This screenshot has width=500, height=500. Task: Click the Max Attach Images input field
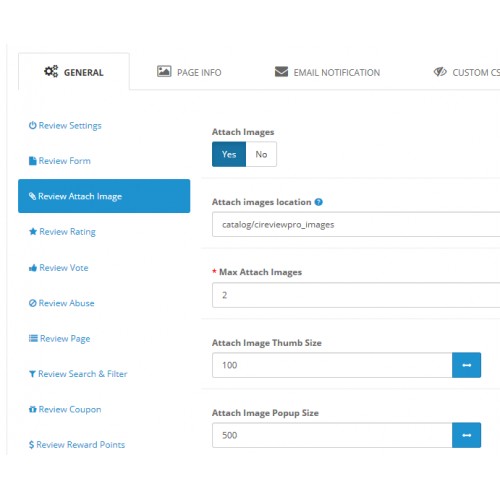coord(356,295)
